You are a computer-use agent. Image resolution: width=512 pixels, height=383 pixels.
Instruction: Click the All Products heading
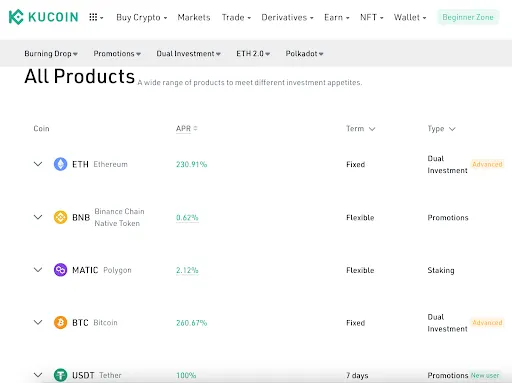click(x=79, y=76)
